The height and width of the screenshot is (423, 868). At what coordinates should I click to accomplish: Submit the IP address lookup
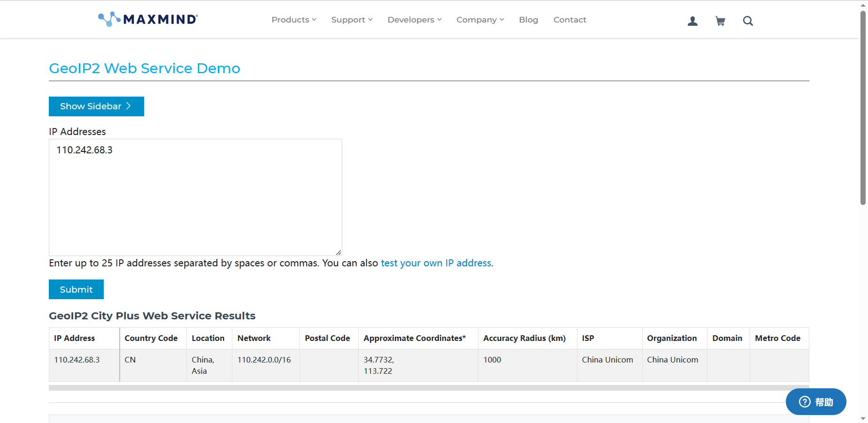76,289
